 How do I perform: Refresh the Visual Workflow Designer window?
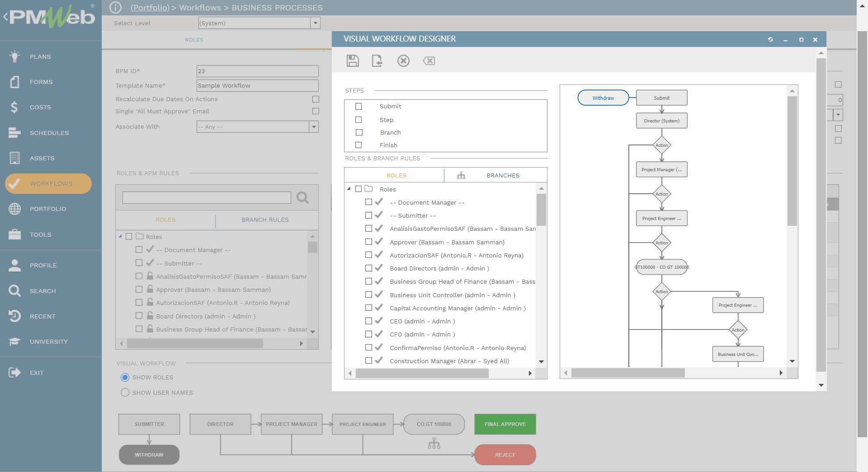770,40
